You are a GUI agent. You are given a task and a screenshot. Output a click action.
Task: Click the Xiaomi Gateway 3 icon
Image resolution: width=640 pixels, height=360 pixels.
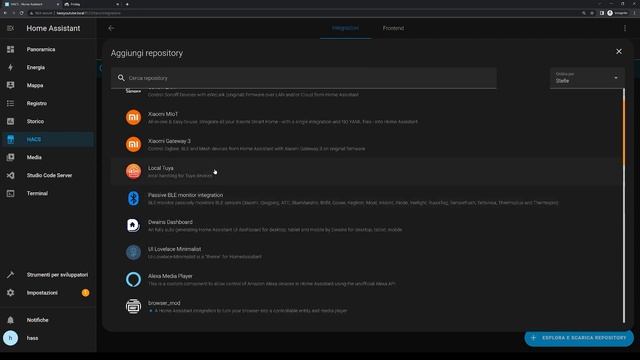coord(133,144)
